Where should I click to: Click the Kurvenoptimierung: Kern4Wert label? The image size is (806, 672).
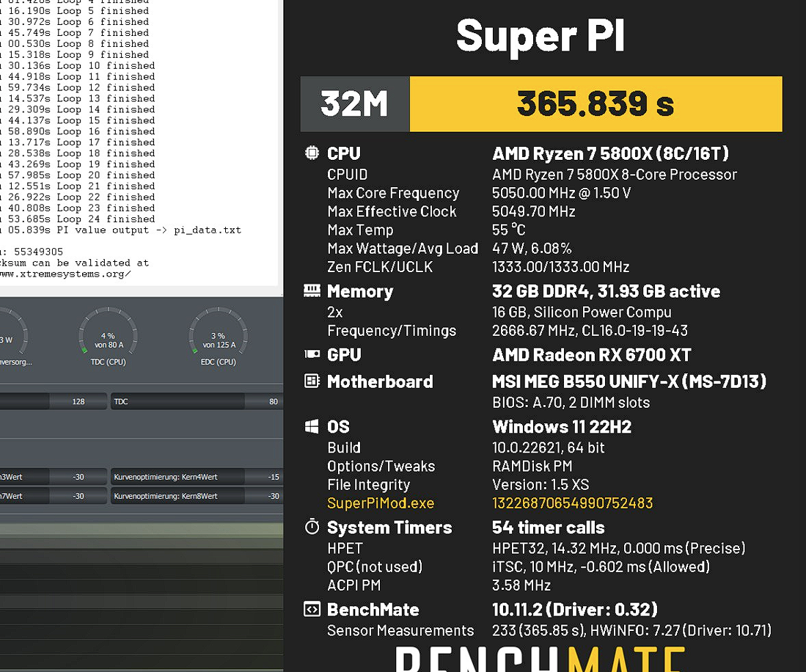pos(166,477)
